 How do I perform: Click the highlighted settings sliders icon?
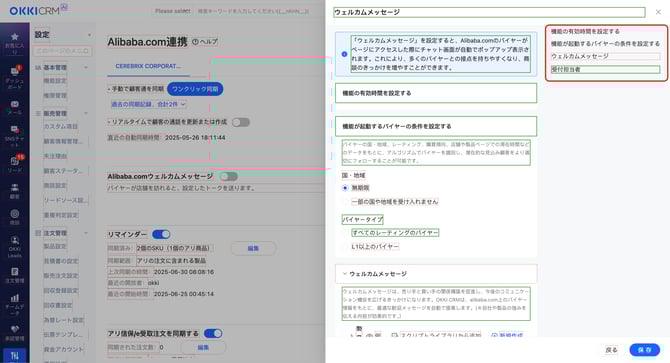click(x=15, y=355)
